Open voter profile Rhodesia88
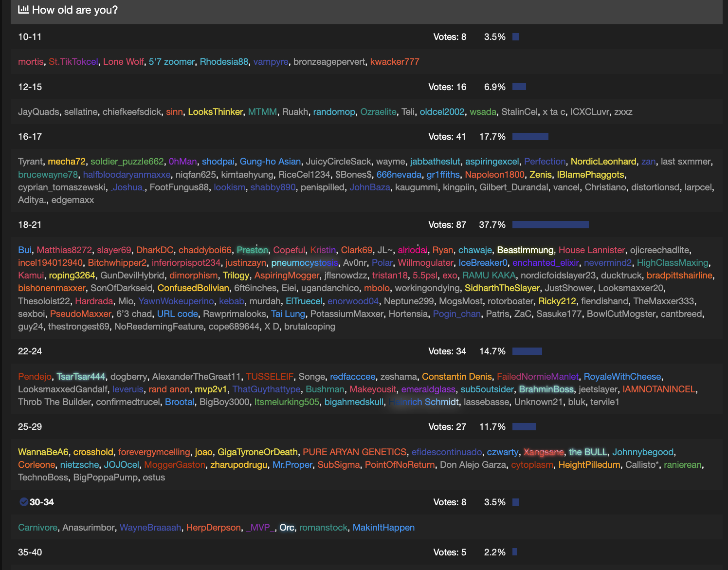The height and width of the screenshot is (570, 728). click(x=224, y=62)
